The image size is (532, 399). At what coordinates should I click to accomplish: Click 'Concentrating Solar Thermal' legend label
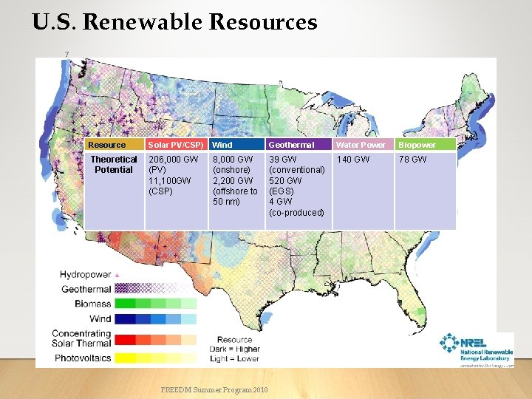81,338
